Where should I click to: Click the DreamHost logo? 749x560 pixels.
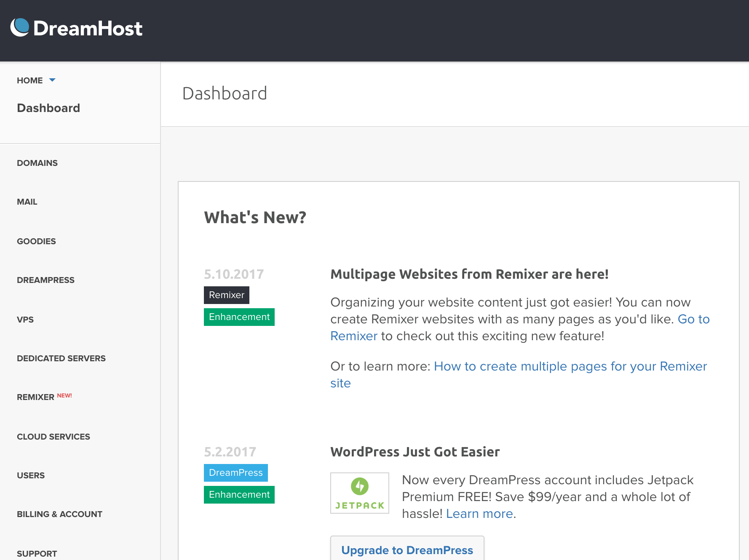pyautogui.click(x=76, y=28)
